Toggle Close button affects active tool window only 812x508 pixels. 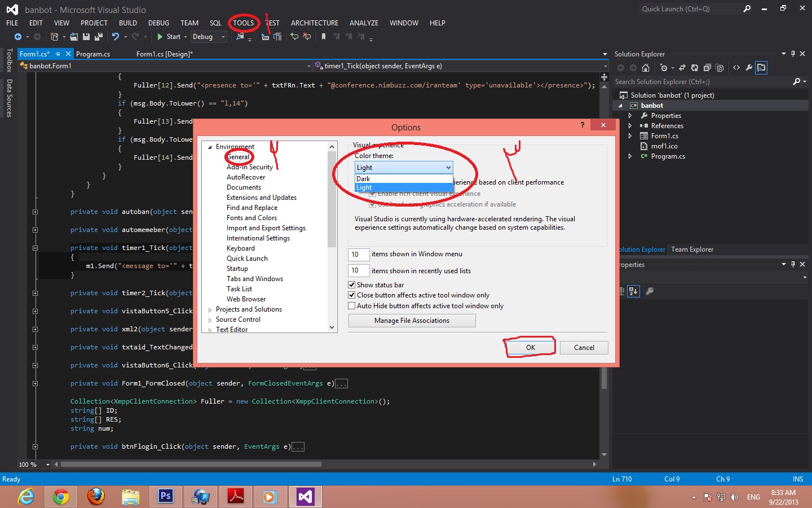[x=352, y=295]
